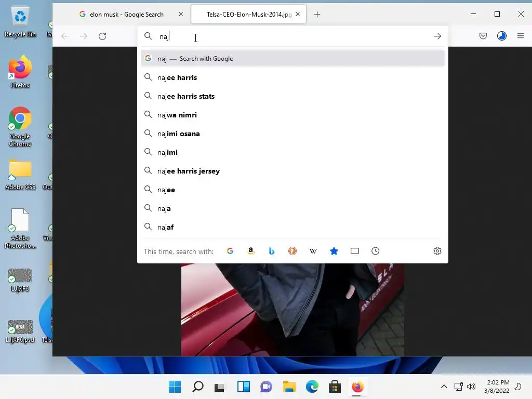Select LIJXF6 image file on desktop
This screenshot has height=399, width=532.
pos(20,280)
